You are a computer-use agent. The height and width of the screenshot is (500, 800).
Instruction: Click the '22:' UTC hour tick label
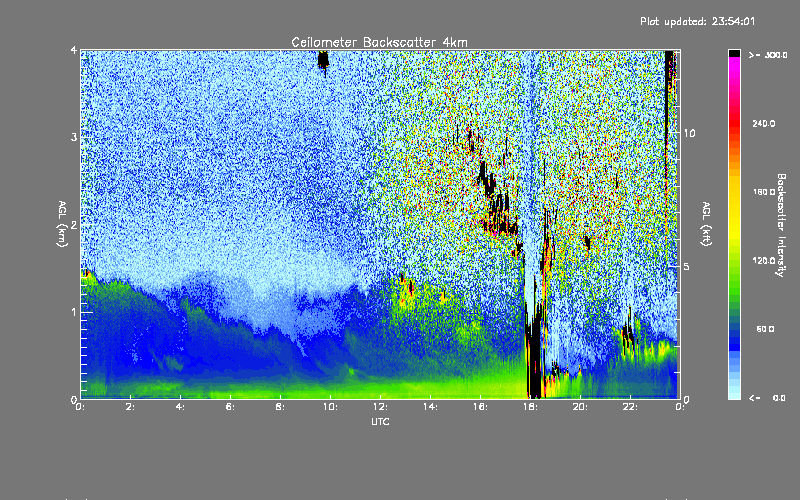[x=630, y=407]
